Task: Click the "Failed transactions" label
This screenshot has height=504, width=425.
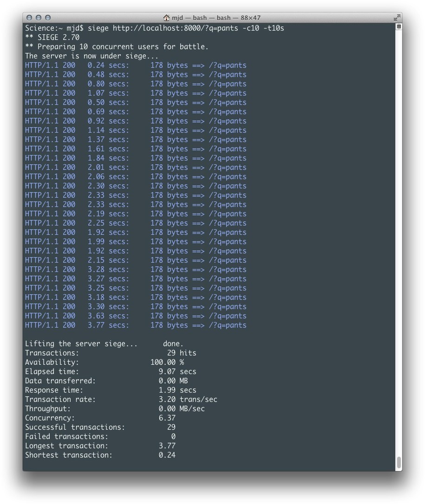Action: (x=66, y=437)
